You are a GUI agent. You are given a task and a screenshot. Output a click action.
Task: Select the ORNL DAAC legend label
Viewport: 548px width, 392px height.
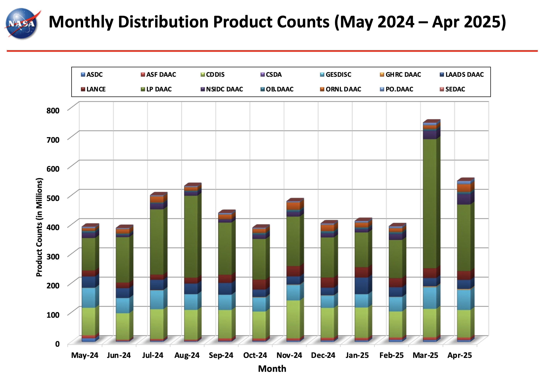tap(343, 89)
